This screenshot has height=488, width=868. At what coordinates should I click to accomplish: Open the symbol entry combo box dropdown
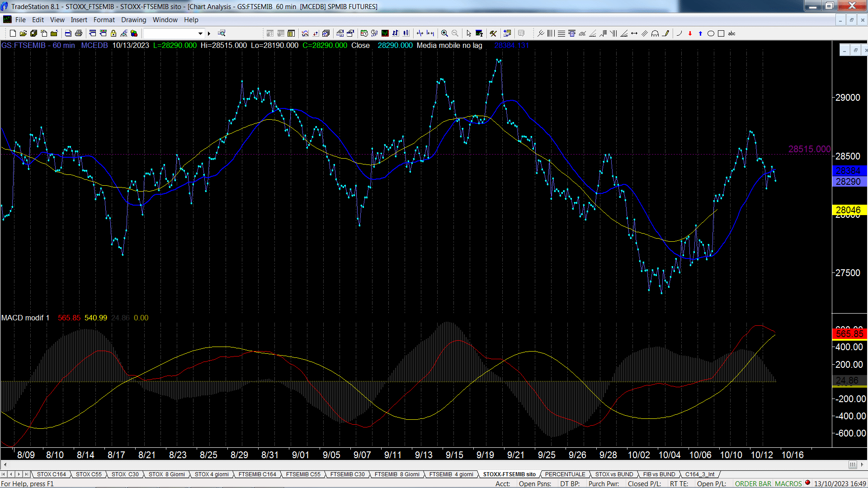point(200,33)
